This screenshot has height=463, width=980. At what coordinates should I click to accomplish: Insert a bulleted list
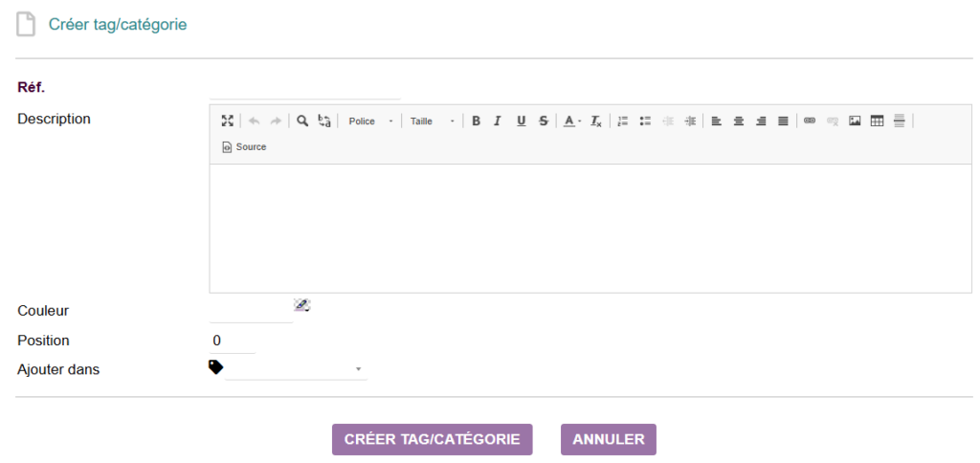(645, 121)
